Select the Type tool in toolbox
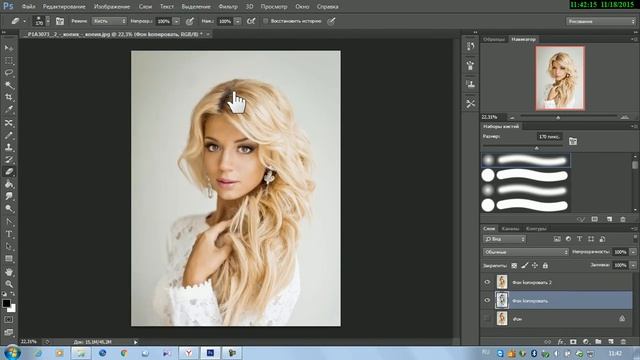Image resolution: width=640 pixels, height=360 pixels. coord(9,234)
